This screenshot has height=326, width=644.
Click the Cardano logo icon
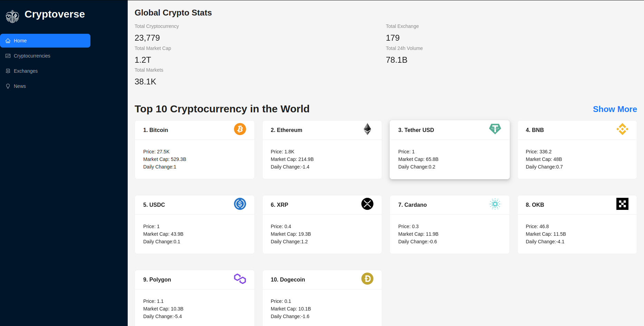495,204
